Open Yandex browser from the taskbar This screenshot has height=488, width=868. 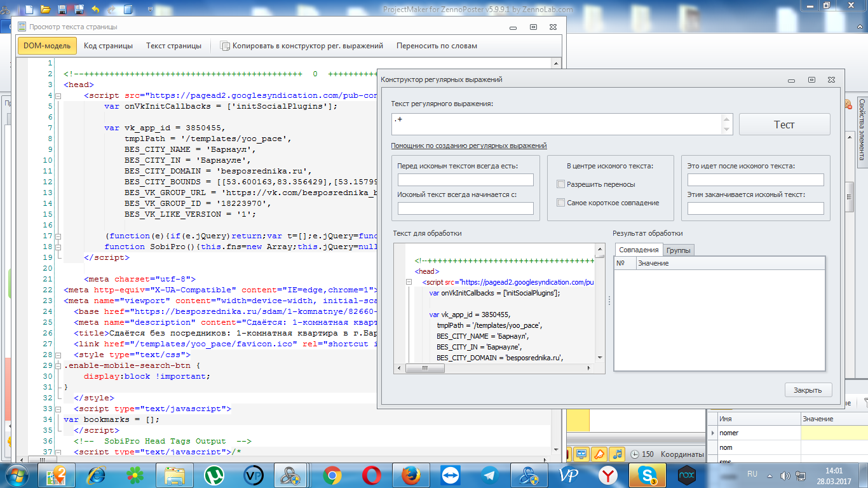click(x=607, y=475)
